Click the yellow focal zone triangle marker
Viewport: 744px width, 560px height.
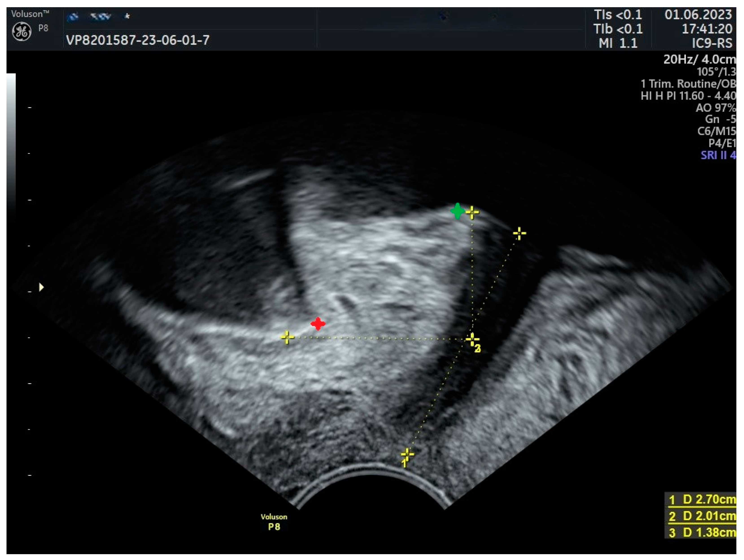[x=41, y=287]
